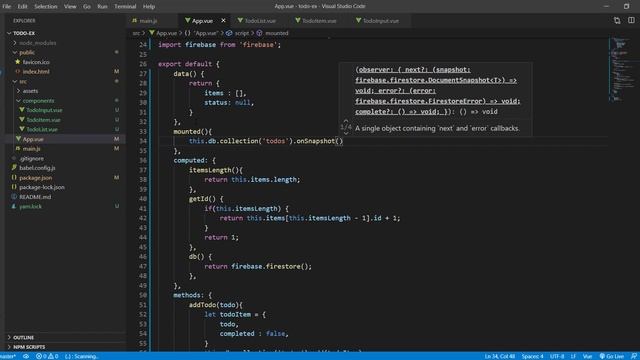
Task: Open the Help menu
Action: pyautogui.click(x=149, y=7)
